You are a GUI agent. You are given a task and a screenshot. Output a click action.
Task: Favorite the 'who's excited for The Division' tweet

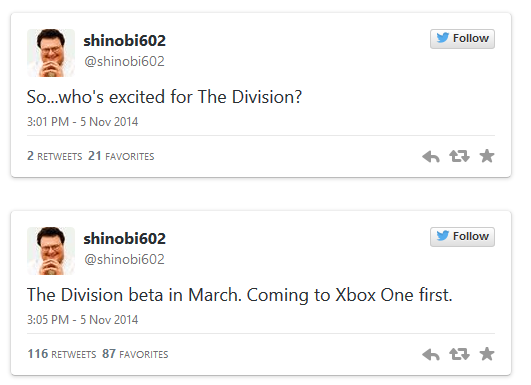tap(487, 156)
